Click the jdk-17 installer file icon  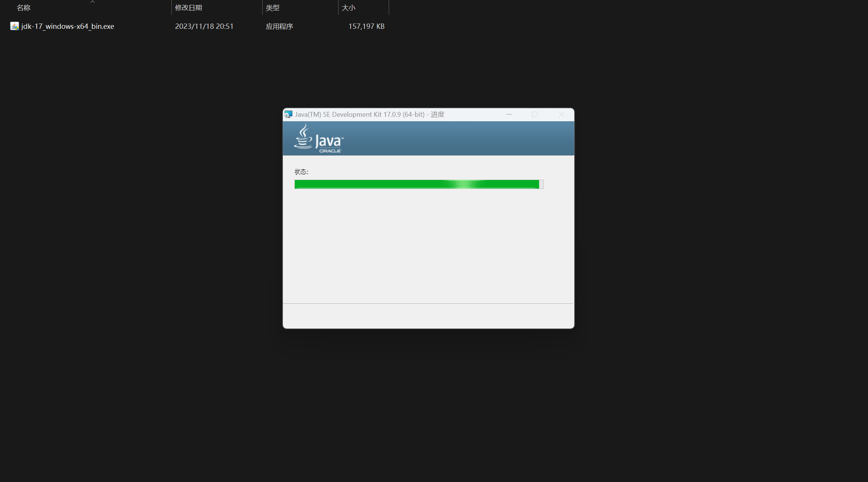pos(14,26)
